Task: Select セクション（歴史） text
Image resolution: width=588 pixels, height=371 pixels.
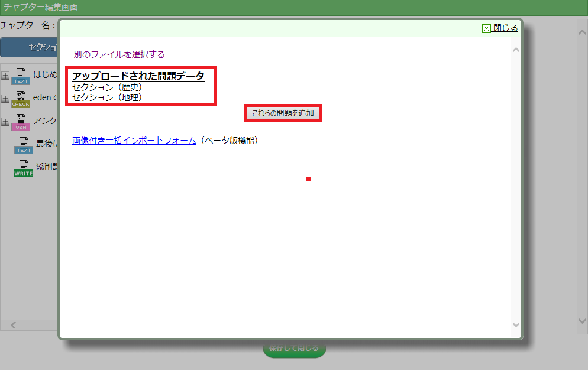Action: (x=107, y=87)
